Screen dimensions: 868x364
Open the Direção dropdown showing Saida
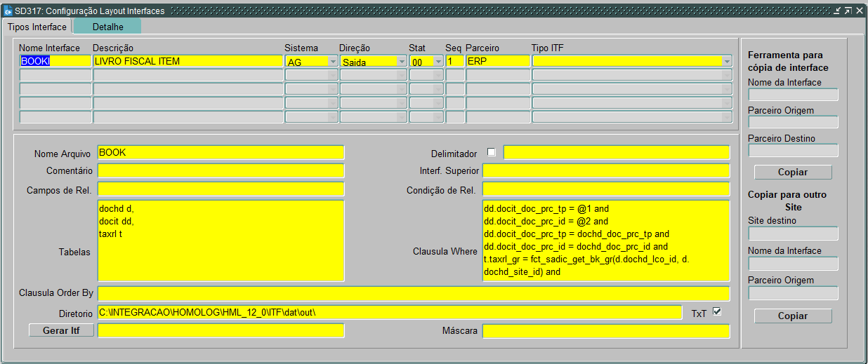(x=402, y=62)
